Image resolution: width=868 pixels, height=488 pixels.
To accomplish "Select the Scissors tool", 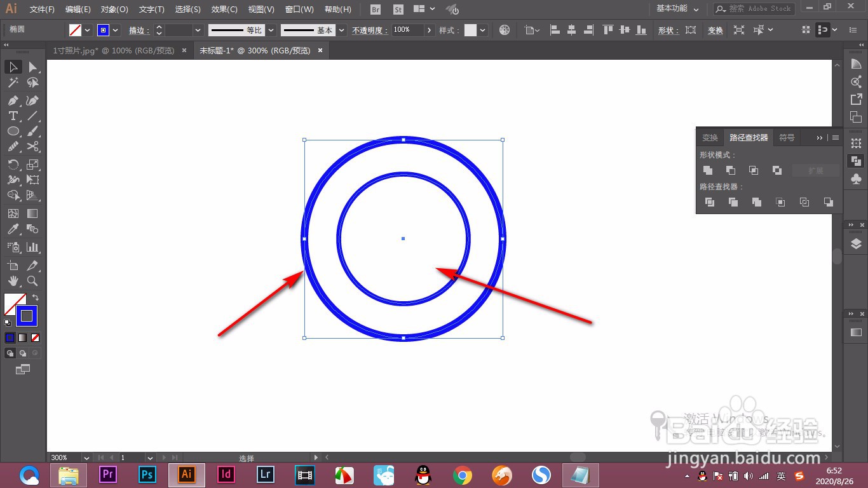I will [x=33, y=146].
